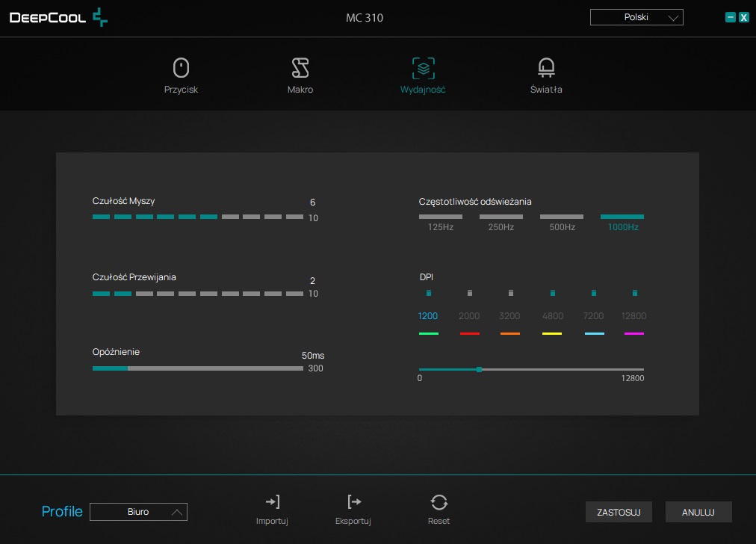
Task: Select the 7200 DPI value
Action: pyautogui.click(x=593, y=316)
